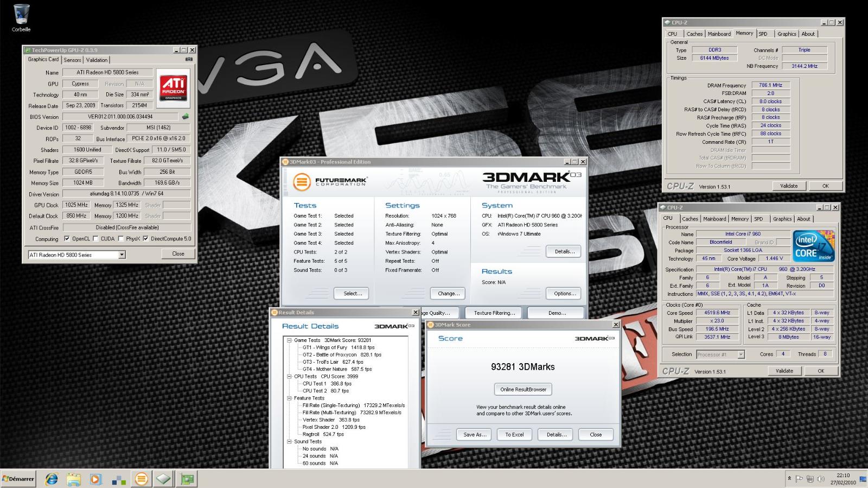Switch to GPU-Z Validation tab
This screenshot has height=488, width=868.
(97, 60)
